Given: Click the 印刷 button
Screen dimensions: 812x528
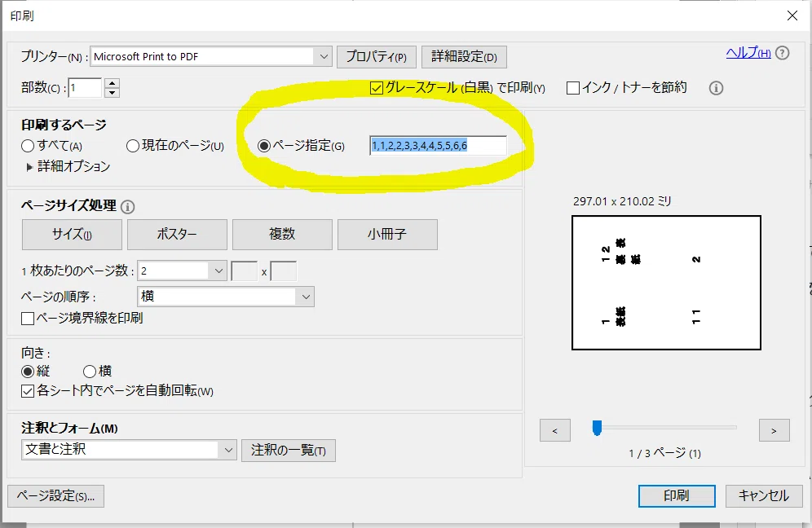Looking at the screenshot, I should (x=677, y=496).
